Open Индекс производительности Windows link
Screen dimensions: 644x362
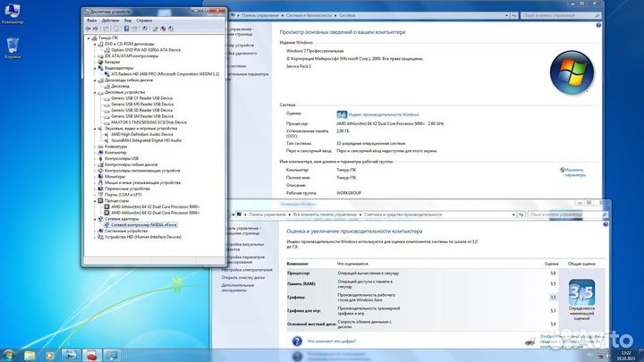coord(384,115)
